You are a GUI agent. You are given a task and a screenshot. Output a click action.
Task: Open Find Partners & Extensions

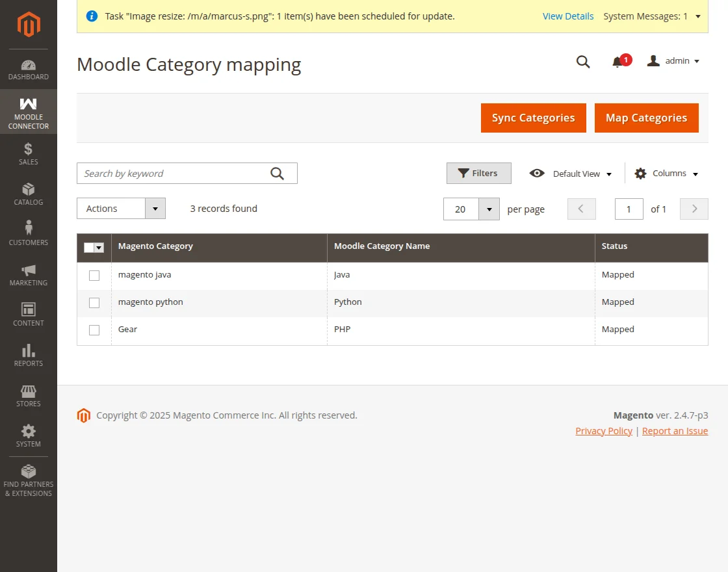(29, 481)
